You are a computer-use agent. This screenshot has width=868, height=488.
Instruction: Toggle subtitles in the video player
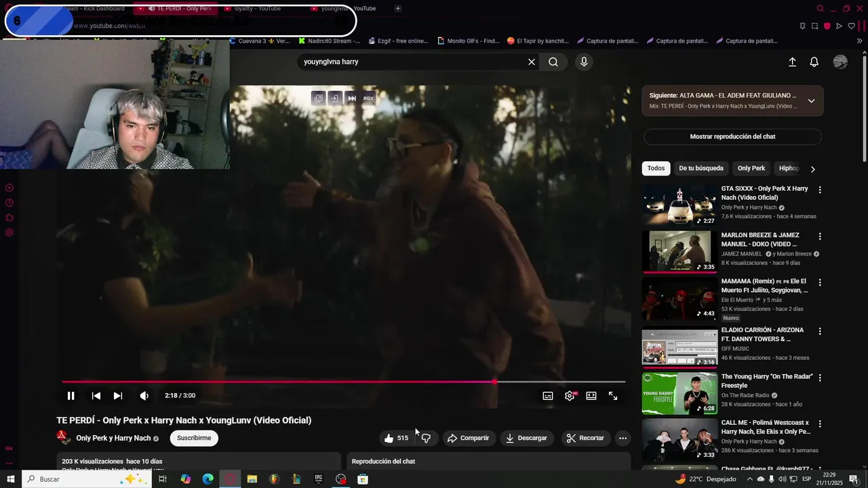(x=548, y=396)
